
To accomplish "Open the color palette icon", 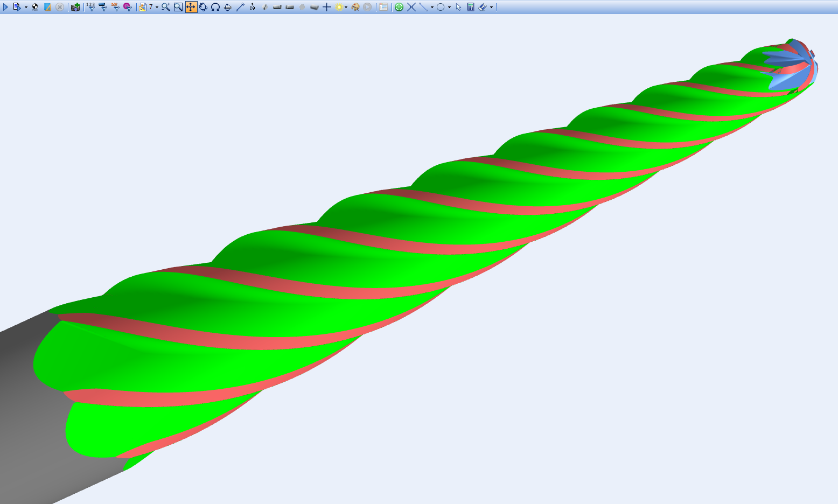I will click(355, 7).
